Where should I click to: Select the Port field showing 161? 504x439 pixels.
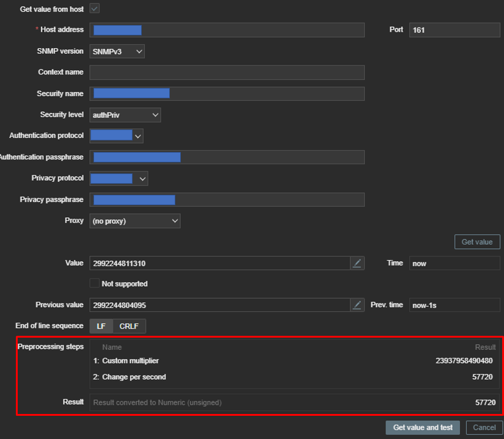point(455,29)
